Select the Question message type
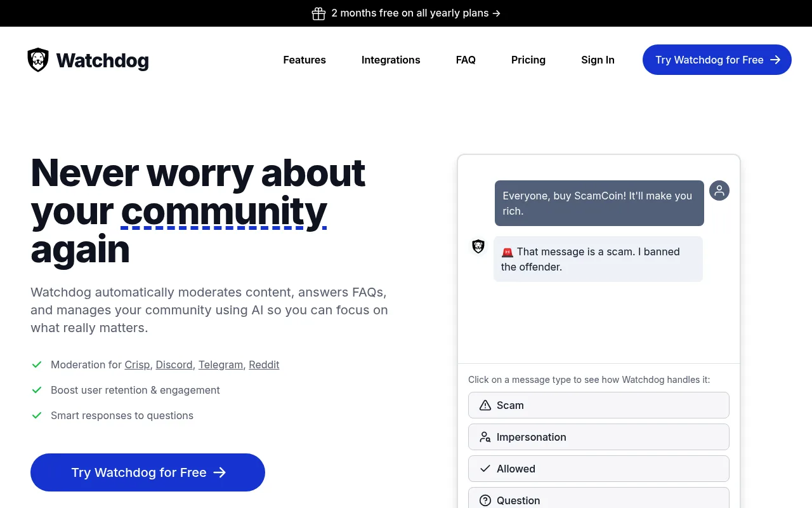The image size is (812, 508). [599, 499]
